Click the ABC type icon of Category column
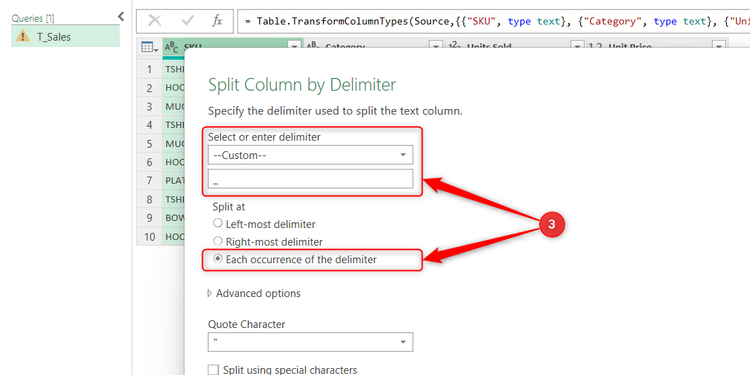This screenshot has width=750, height=375. 313,46
